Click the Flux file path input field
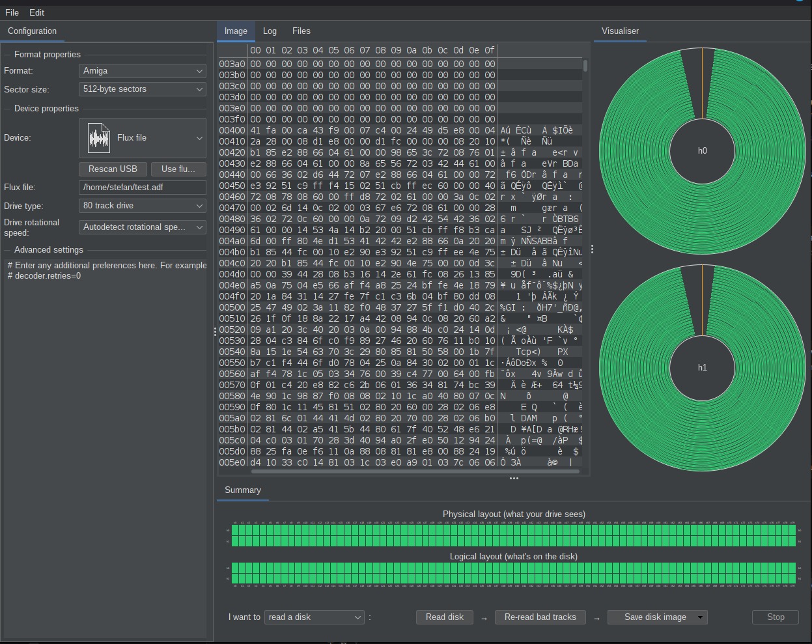The height and width of the screenshot is (644, 812). [x=143, y=187]
